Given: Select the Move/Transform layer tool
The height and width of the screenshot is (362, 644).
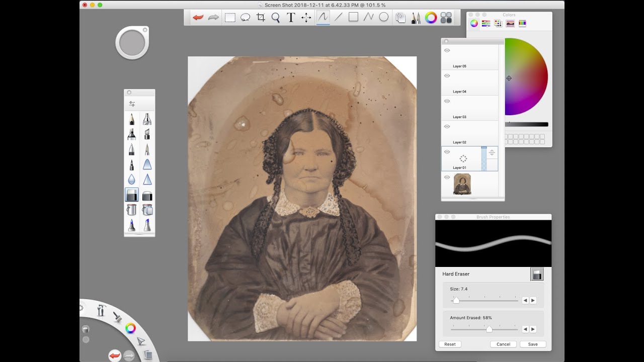Looking at the screenshot, I should click(x=306, y=18).
